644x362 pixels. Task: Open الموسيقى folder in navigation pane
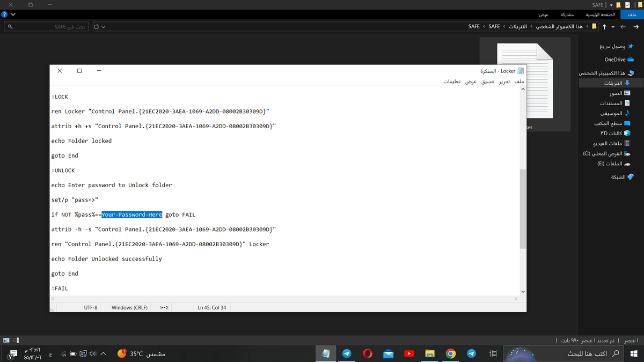coord(616,113)
